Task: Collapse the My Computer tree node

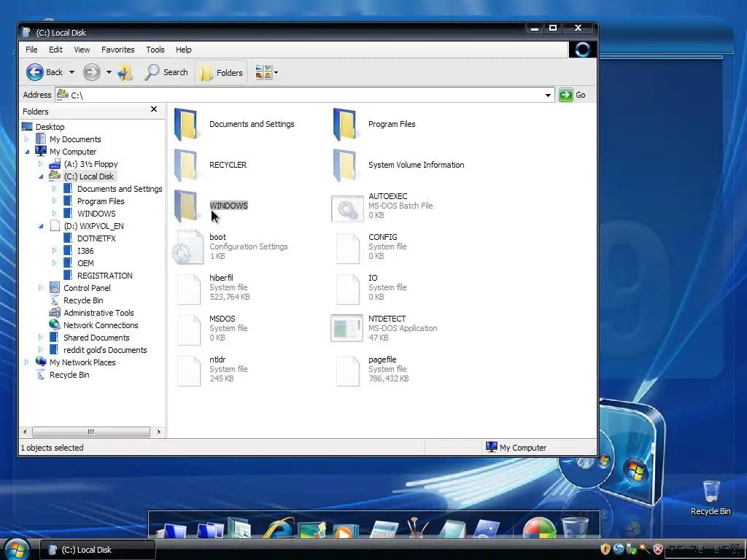Action: click(x=27, y=152)
